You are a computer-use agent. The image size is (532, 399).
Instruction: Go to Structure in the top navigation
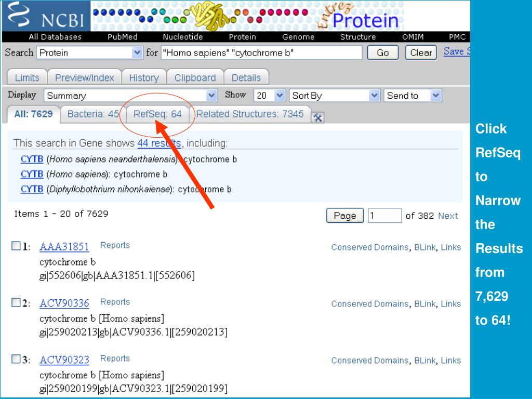click(358, 37)
